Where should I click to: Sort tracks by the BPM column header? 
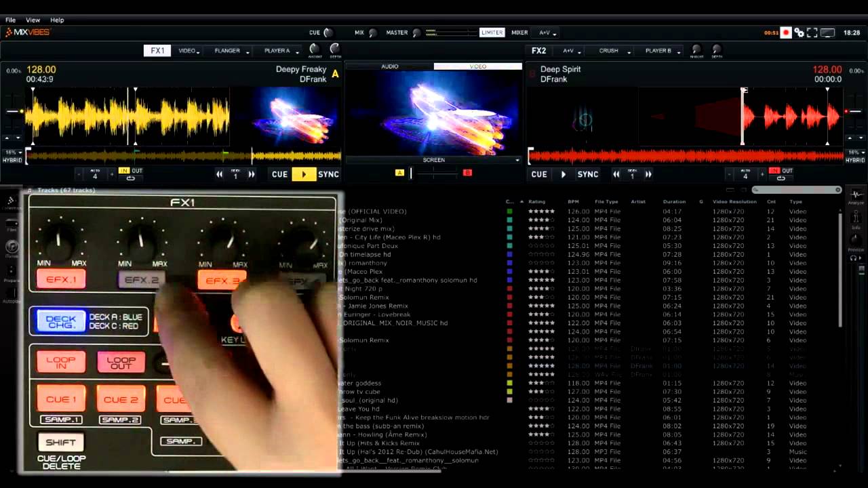coord(573,201)
